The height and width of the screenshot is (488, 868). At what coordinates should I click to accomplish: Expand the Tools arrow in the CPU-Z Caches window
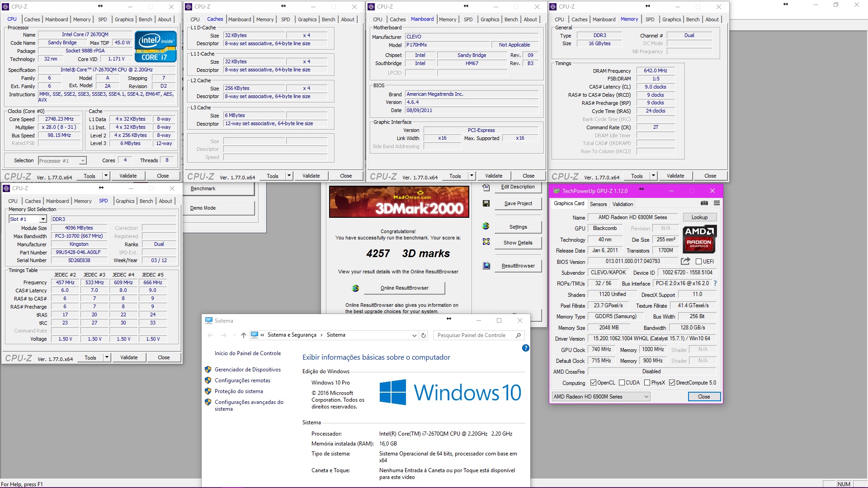289,176
